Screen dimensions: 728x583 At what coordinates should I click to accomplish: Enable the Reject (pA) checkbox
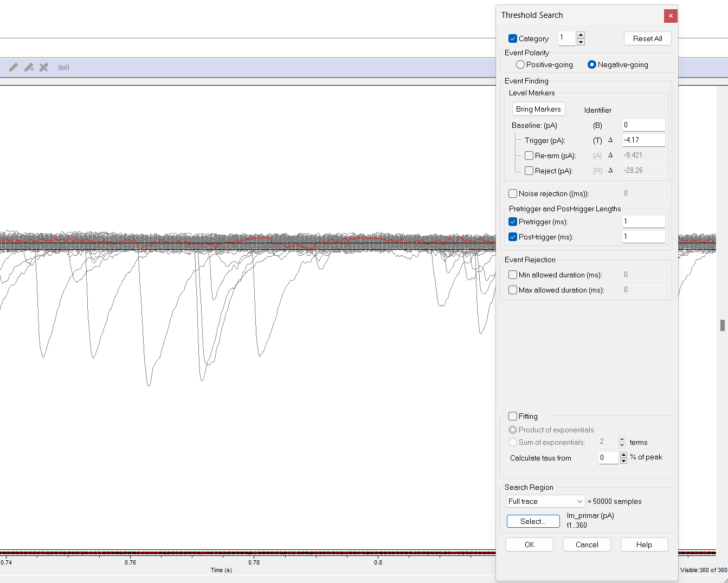tap(529, 171)
